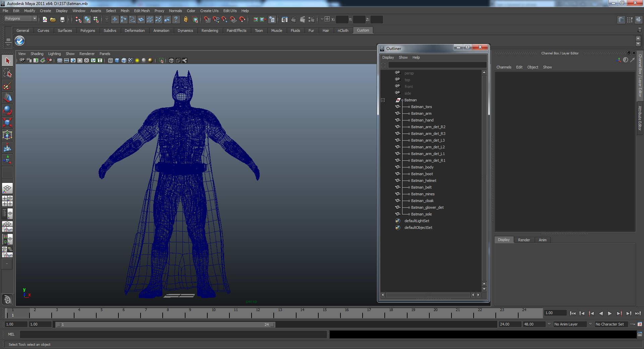Viewport: 644px width, 349px height.
Task: Toggle Use All Lights yellow bulb
Action: click(x=137, y=60)
